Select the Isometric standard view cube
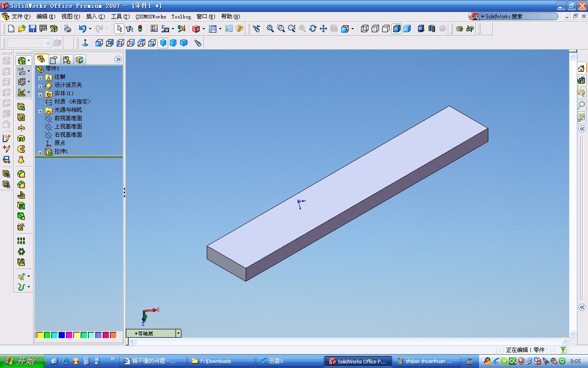Image resolution: width=588 pixels, height=368 pixels. coord(163,43)
